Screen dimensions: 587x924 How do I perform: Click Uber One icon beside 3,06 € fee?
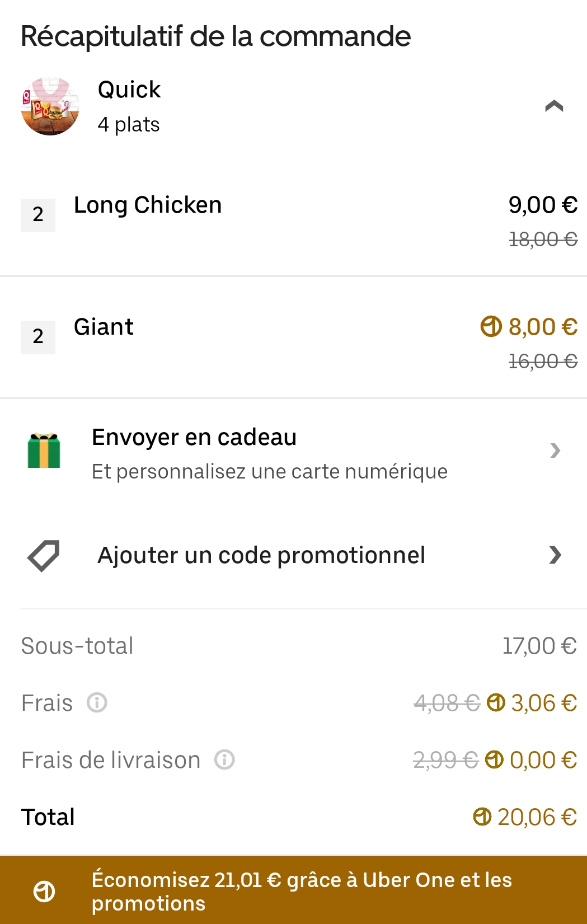tap(496, 702)
